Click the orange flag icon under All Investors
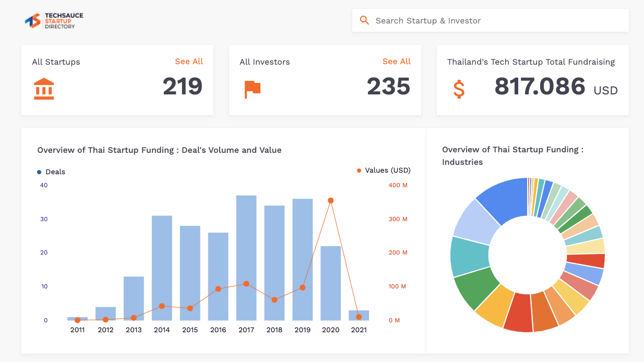Viewport: 644px width, 362px height. [252, 89]
